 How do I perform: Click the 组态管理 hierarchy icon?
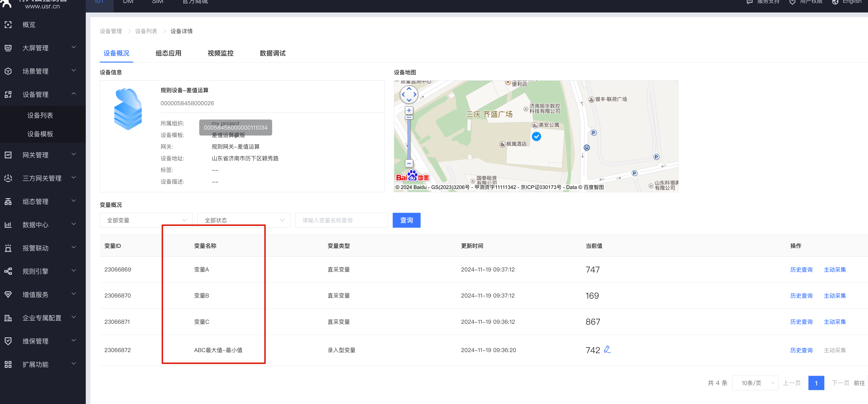pos(8,201)
